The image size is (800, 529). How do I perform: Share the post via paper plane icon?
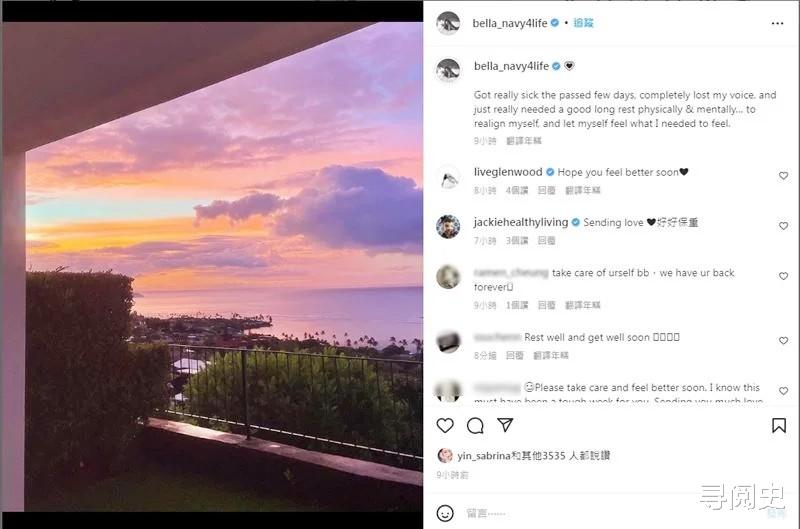pos(505,426)
